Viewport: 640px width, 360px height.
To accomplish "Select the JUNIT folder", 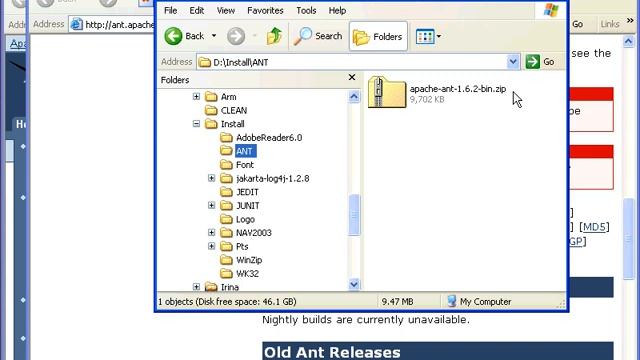I will pyautogui.click(x=247, y=206).
